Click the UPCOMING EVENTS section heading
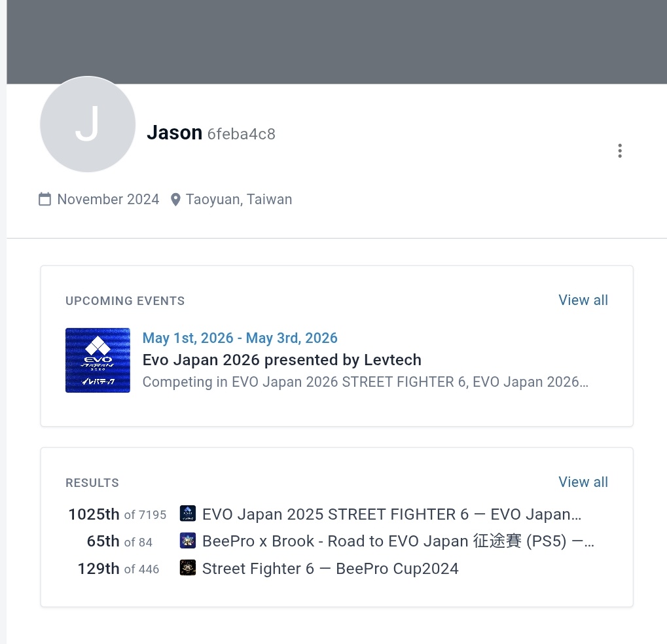This screenshot has width=667, height=644. [125, 301]
